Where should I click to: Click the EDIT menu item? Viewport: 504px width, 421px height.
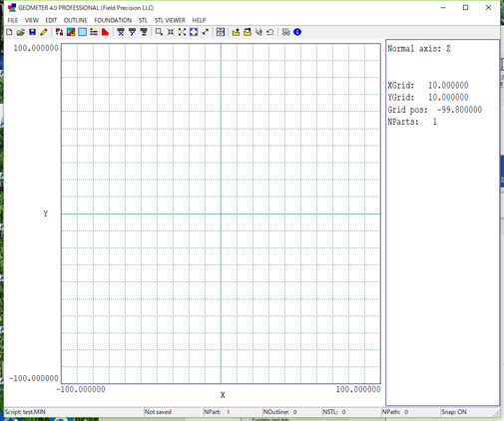tap(51, 20)
